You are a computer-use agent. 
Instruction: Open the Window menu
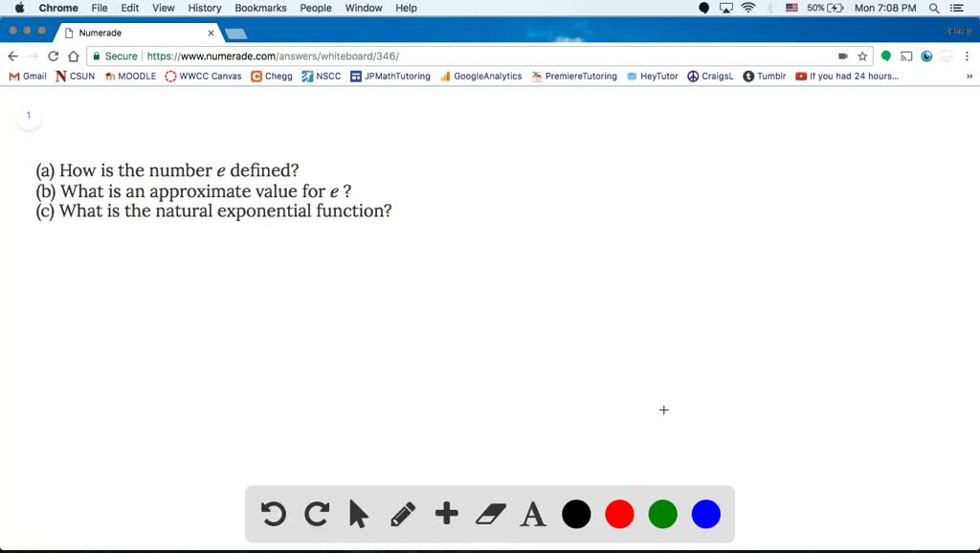click(x=364, y=8)
